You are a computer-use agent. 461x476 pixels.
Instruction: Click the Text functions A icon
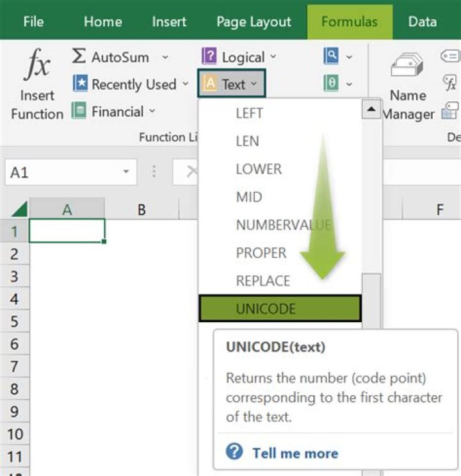(x=210, y=84)
